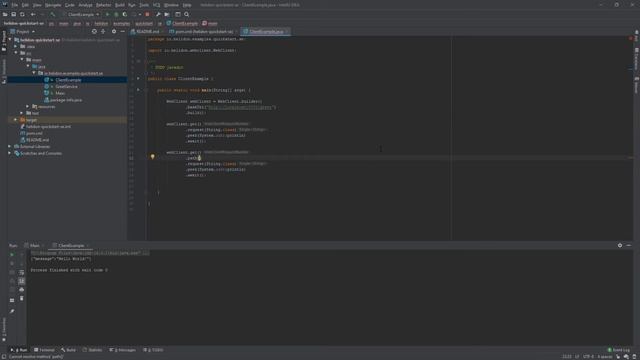Open the Messages tool window button
Screen dimensions: 640x360
coord(122,350)
